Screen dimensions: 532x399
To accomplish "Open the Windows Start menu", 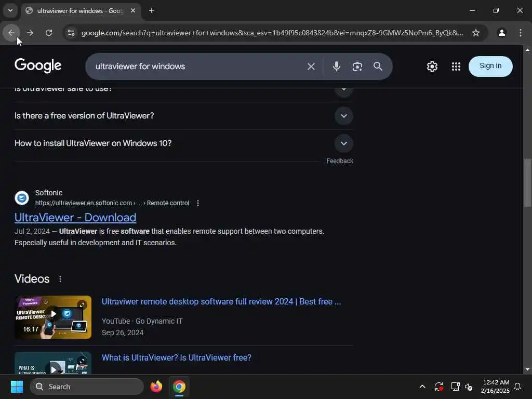I will click(17, 387).
